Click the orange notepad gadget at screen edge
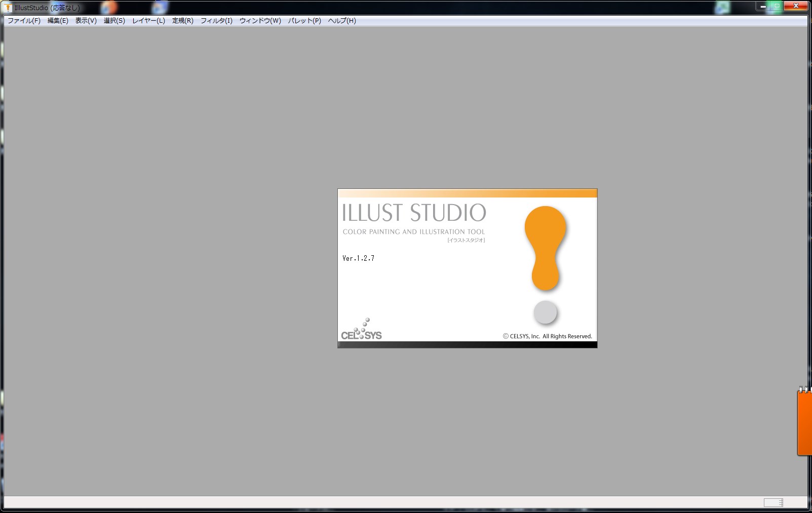Screen dimensions: 812x513 coord(804,421)
